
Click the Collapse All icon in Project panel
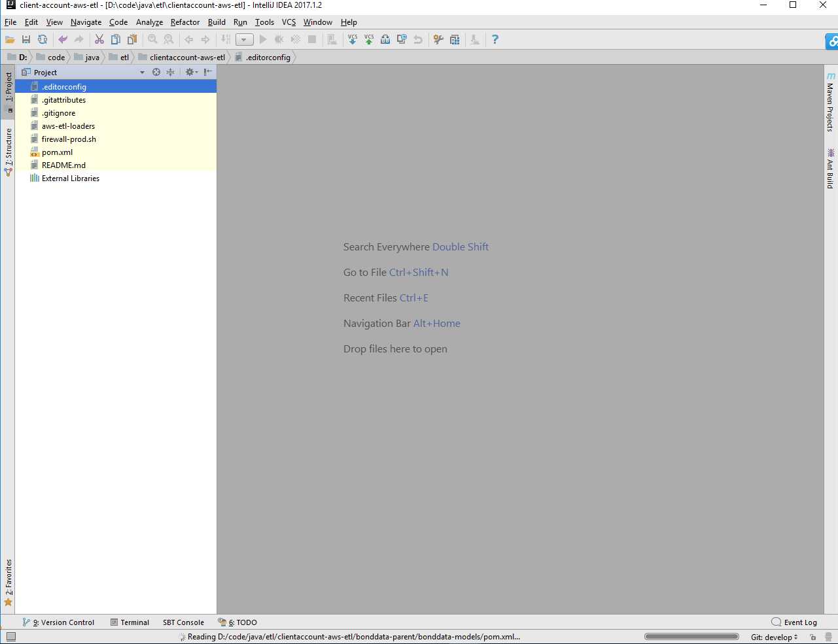(x=170, y=73)
